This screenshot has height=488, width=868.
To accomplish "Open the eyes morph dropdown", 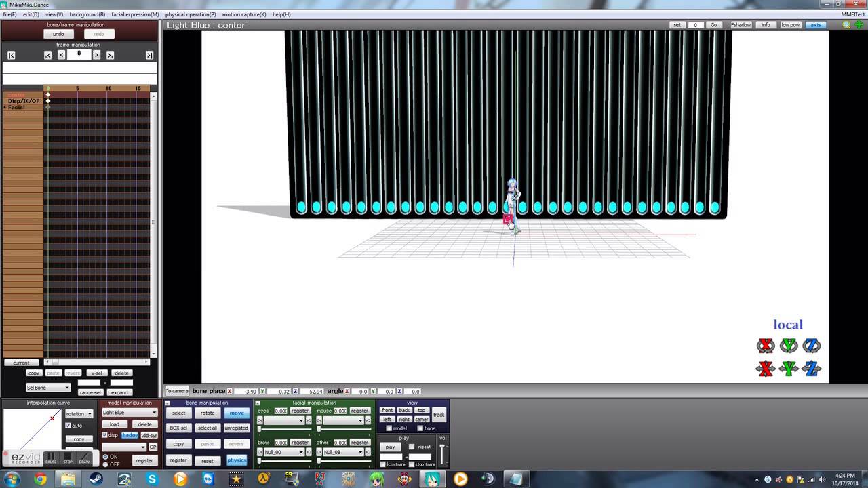I will tap(284, 420).
